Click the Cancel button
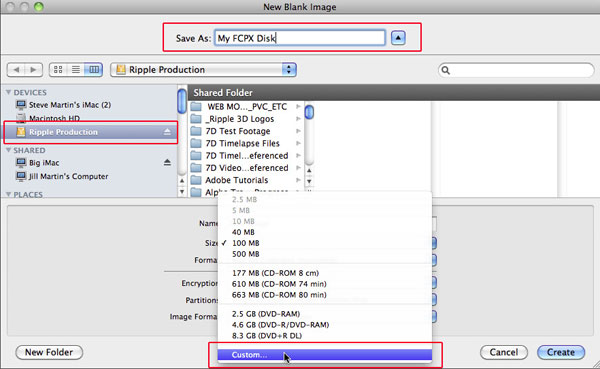This screenshot has width=600, height=369. click(504, 352)
